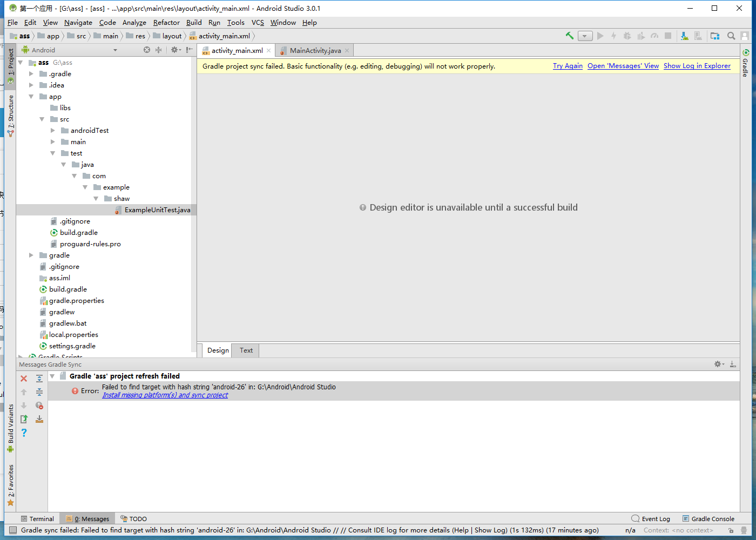Click the user account avatar icon
This screenshot has height=540, width=756.
pyautogui.click(x=745, y=36)
